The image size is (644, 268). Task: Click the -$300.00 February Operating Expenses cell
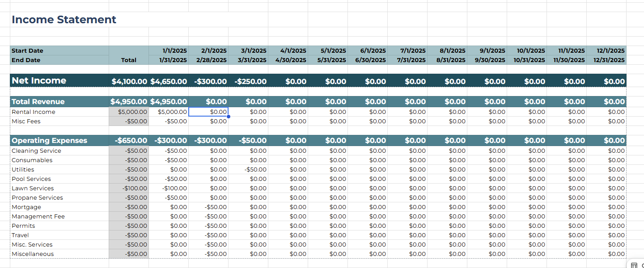coord(211,140)
